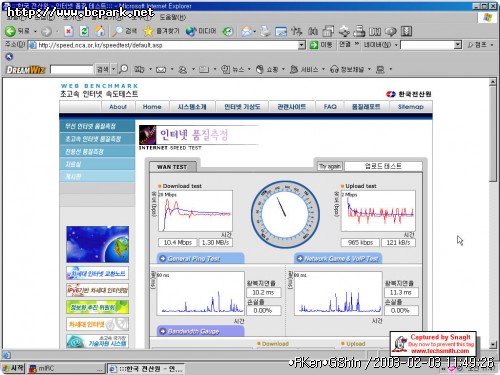The image size is (500, 375).
Task: Expand the address bar dropdown arrow
Action: pos(301,45)
